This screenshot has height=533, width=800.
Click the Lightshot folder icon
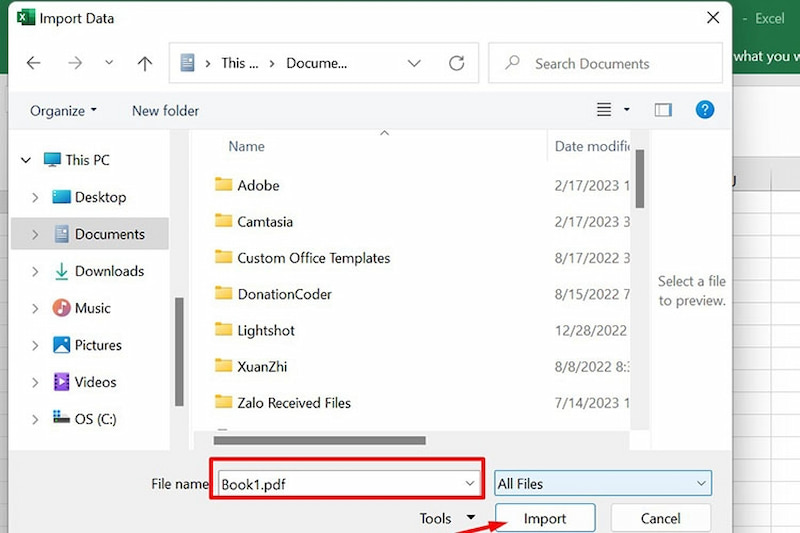click(223, 329)
